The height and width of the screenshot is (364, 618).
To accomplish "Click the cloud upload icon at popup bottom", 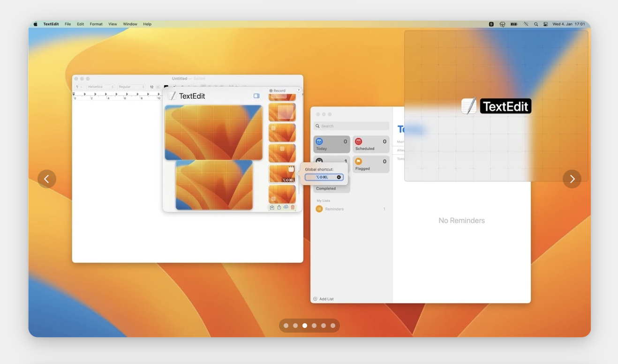I will (286, 207).
